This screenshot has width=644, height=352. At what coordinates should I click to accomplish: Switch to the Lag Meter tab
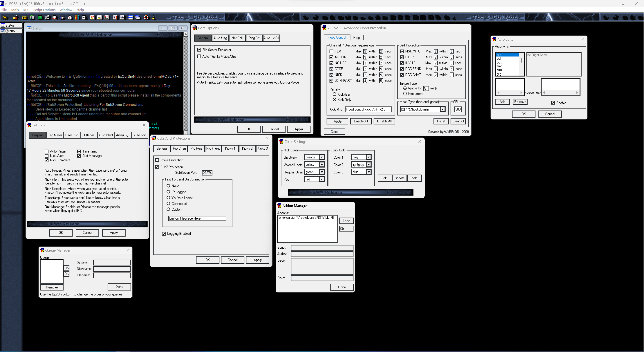point(55,135)
